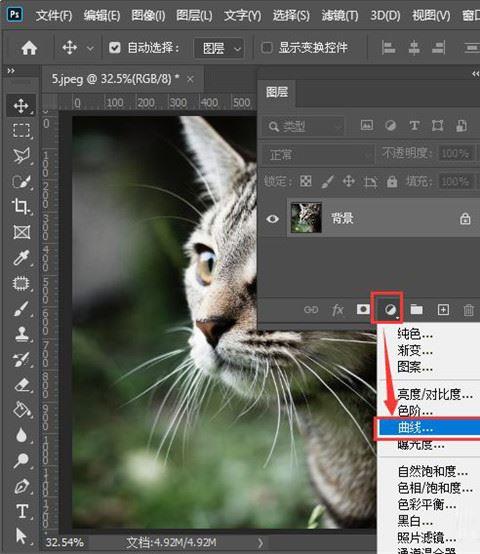480x554 pixels.
Task: Toggle lock image pixels brush icon
Action: tap(327, 182)
